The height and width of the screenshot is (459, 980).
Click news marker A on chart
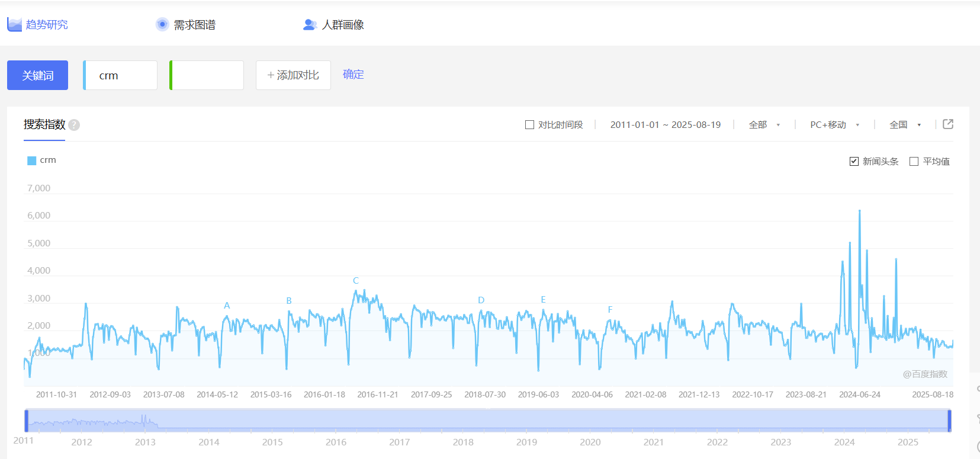pos(227,306)
